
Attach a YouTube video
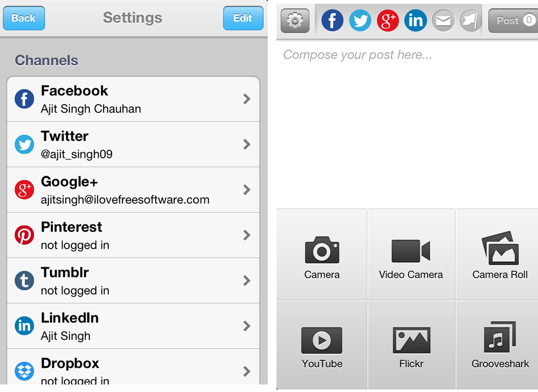322,345
